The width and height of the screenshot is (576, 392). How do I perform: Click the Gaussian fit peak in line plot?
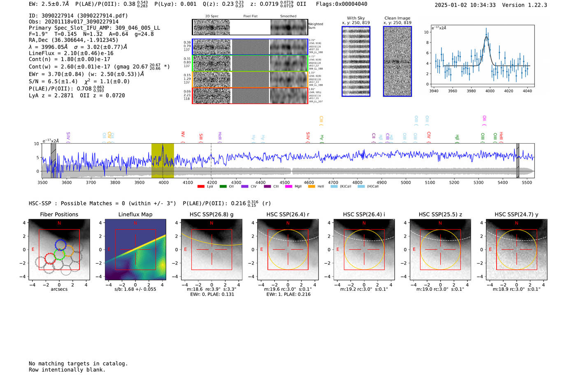click(486, 37)
